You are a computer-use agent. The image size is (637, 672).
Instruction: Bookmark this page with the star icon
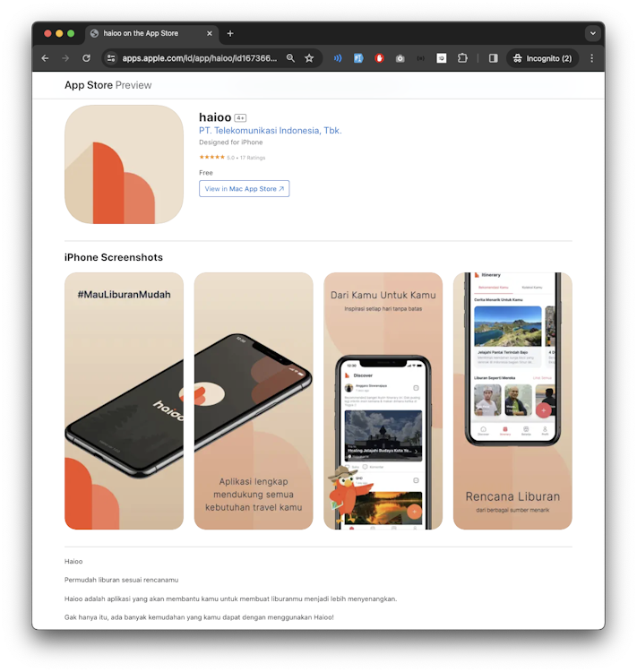(x=309, y=58)
